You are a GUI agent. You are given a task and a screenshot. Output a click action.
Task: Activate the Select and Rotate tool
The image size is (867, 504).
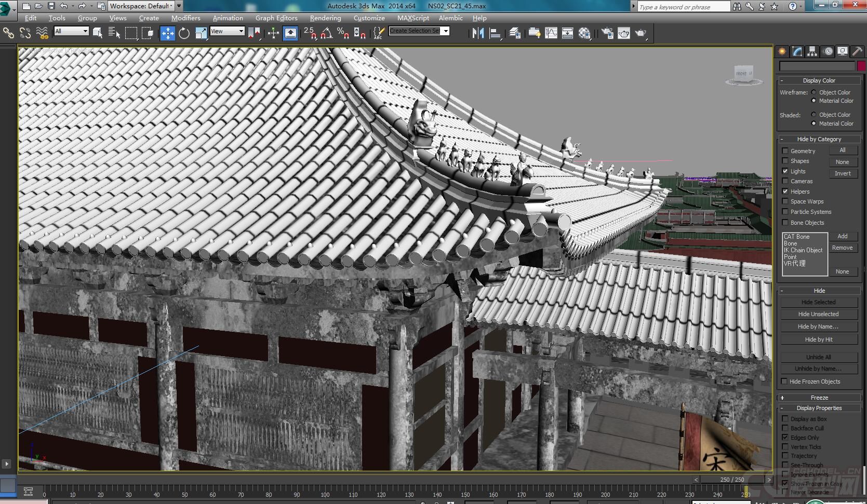184,33
